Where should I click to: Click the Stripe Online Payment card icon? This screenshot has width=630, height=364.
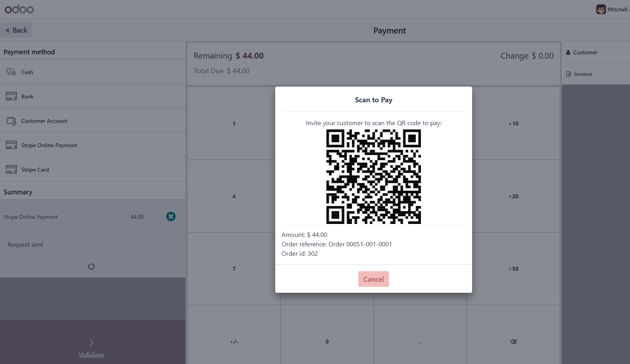pos(11,145)
